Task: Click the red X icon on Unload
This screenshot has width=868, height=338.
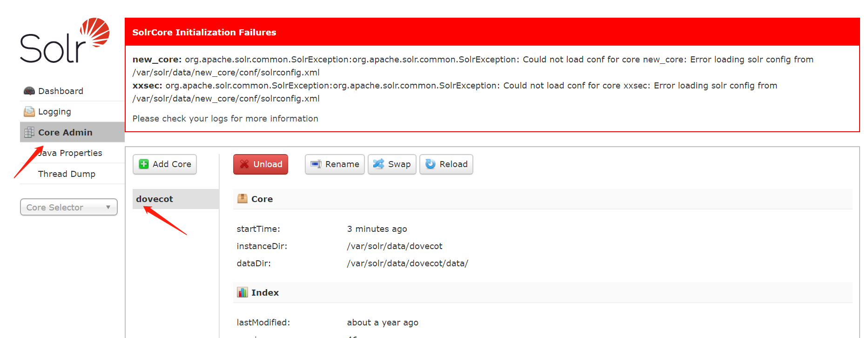Action: (x=244, y=164)
